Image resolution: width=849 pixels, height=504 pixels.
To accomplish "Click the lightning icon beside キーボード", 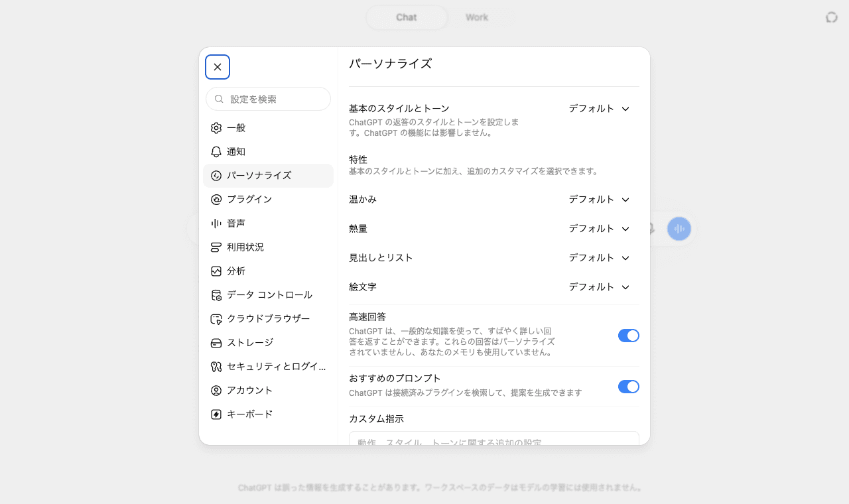I will [x=216, y=414].
